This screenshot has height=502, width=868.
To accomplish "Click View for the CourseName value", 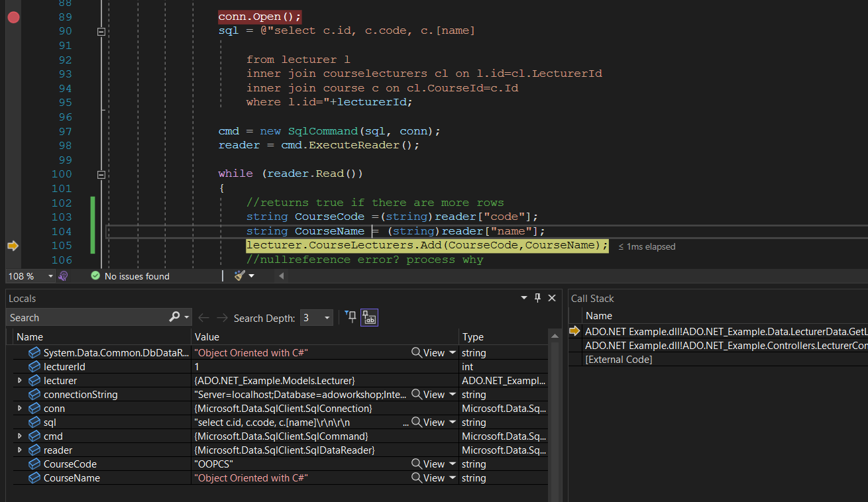I will click(434, 478).
